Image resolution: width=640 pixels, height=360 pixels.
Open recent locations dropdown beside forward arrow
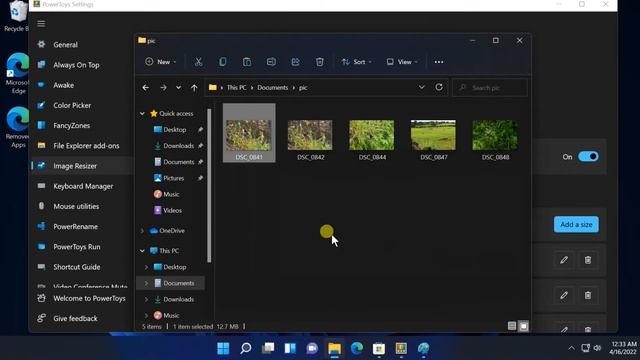click(x=178, y=87)
